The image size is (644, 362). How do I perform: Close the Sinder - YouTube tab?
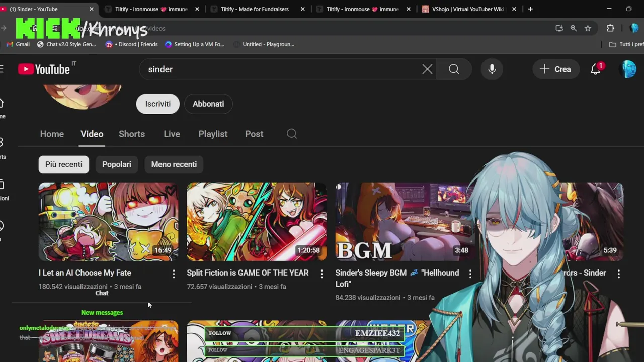92,9
